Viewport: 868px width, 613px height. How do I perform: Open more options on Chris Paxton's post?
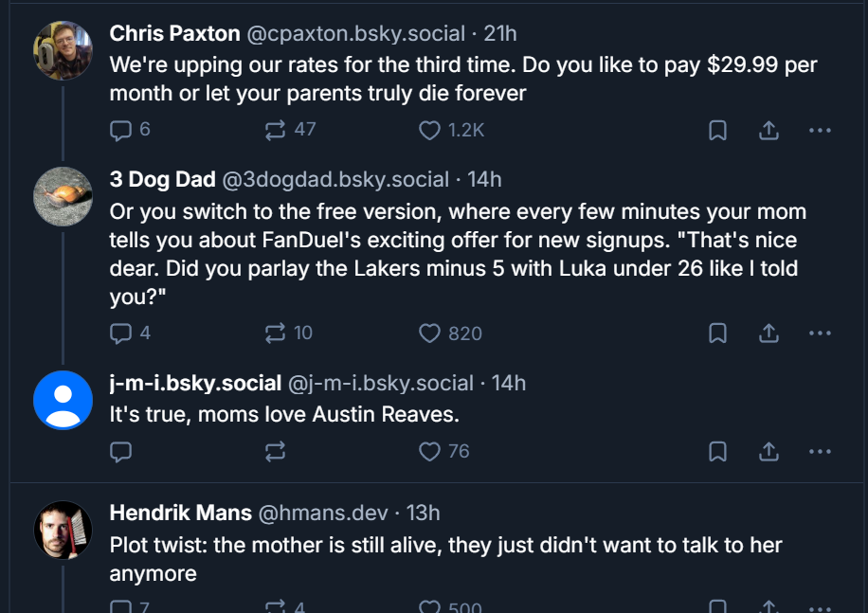[x=820, y=130]
